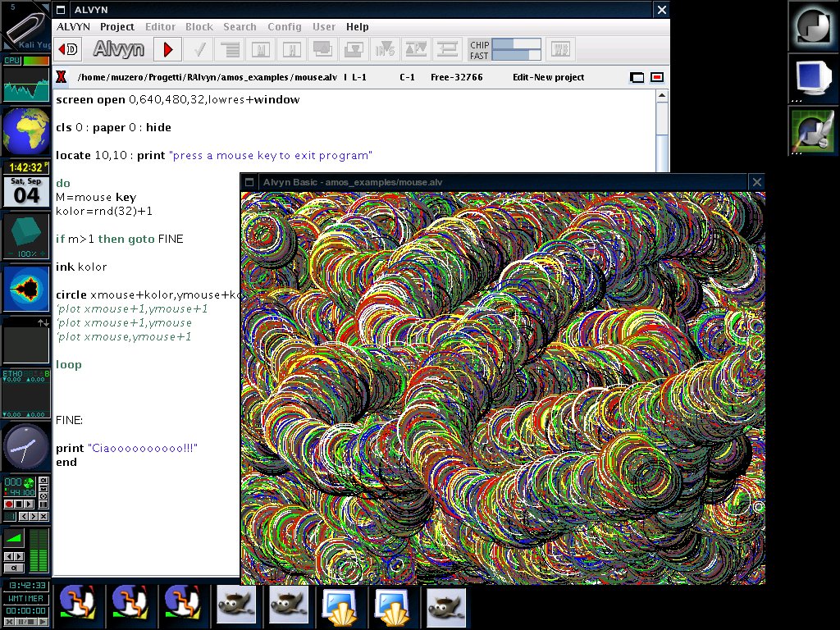Screen dimensions: 840x630
Task: Open the Mandelbrot fractal dock applet
Action: point(26,289)
